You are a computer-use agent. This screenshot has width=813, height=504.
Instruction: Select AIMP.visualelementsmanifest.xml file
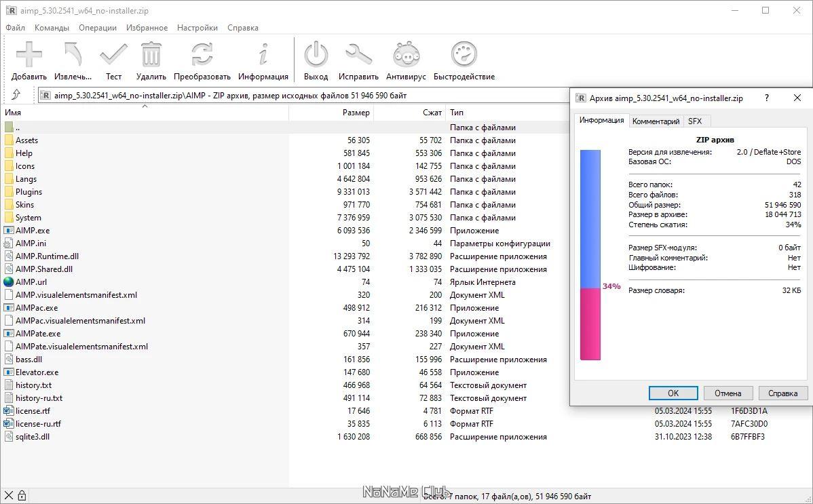pos(76,295)
